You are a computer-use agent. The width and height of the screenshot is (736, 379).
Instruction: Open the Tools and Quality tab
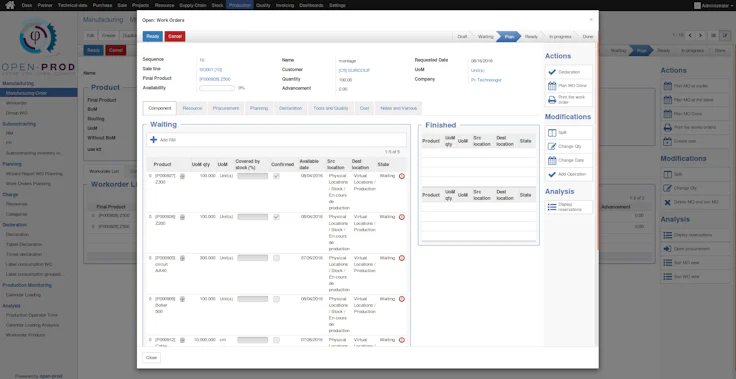(x=330, y=108)
